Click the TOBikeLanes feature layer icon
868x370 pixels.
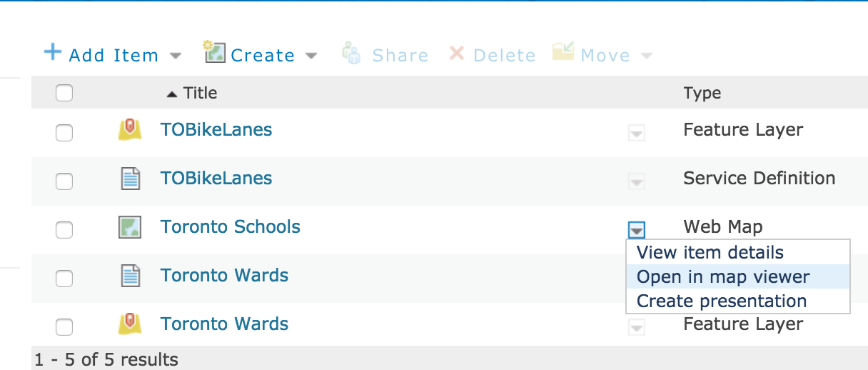[130, 130]
